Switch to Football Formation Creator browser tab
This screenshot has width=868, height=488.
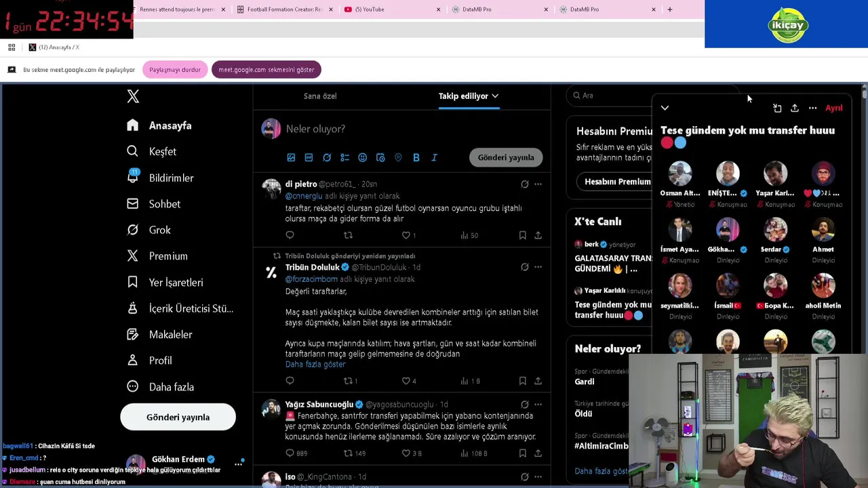click(x=285, y=9)
